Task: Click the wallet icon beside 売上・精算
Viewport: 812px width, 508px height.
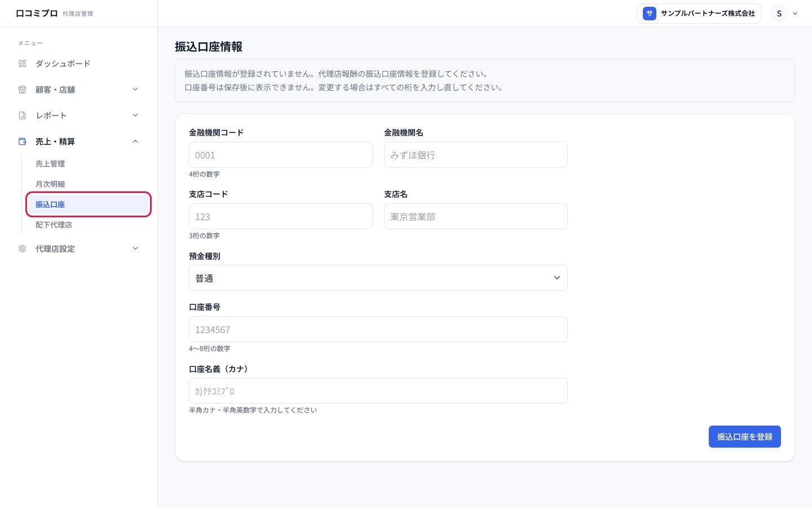Action: coord(23,142)
